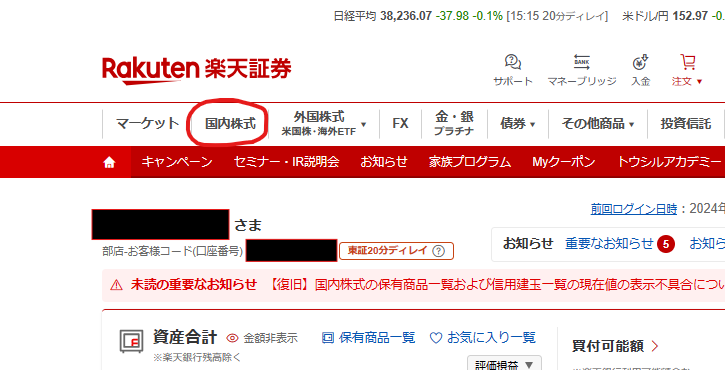Click the list icon of 保有商品一覧
Viewport: 725px width, 370px height.
coord(328,338)
